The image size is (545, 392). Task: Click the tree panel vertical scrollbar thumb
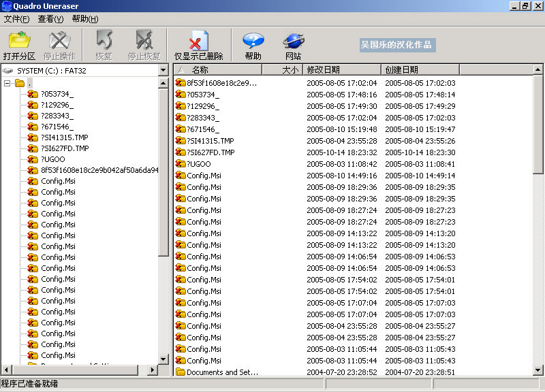tap(163, 172)
